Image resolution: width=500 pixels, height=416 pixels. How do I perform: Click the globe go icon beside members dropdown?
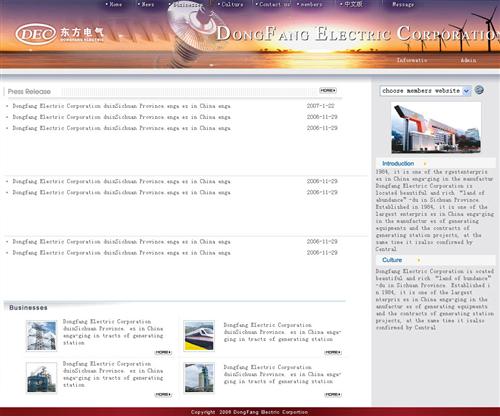tap(479, 90)
